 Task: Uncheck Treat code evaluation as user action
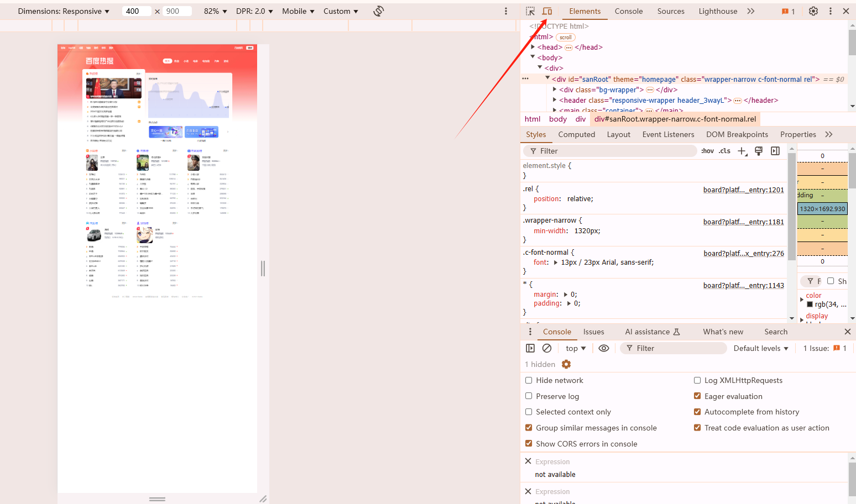tap(697, 428)
